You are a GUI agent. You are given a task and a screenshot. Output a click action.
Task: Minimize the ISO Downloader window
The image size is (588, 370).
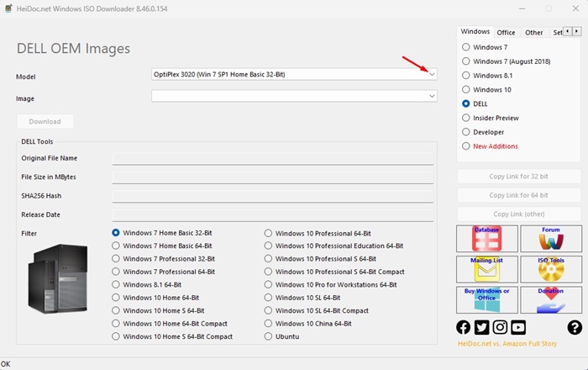click(522, 8)
